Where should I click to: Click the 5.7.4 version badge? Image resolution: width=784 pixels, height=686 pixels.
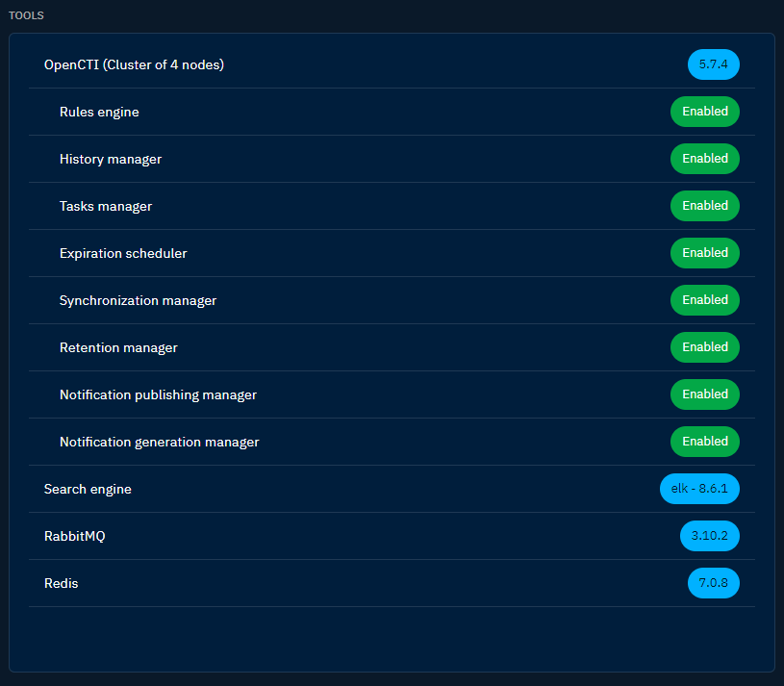coord(714,64)
